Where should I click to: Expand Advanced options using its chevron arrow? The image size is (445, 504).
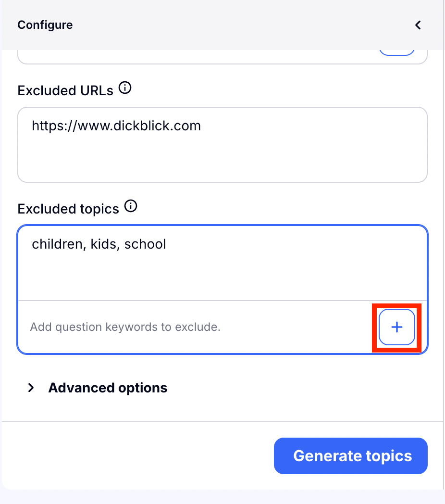click(x=31, y=388)
